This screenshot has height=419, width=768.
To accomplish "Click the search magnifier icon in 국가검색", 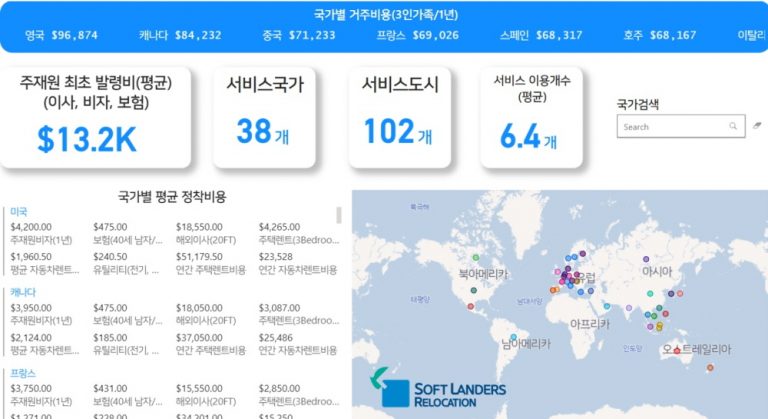I will click(733, 127).
